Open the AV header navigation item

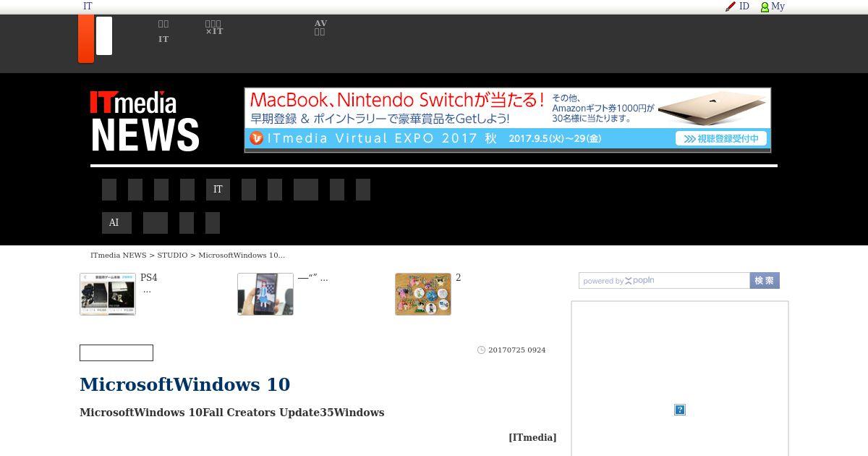pyautogui.click(x=320, y=28)
